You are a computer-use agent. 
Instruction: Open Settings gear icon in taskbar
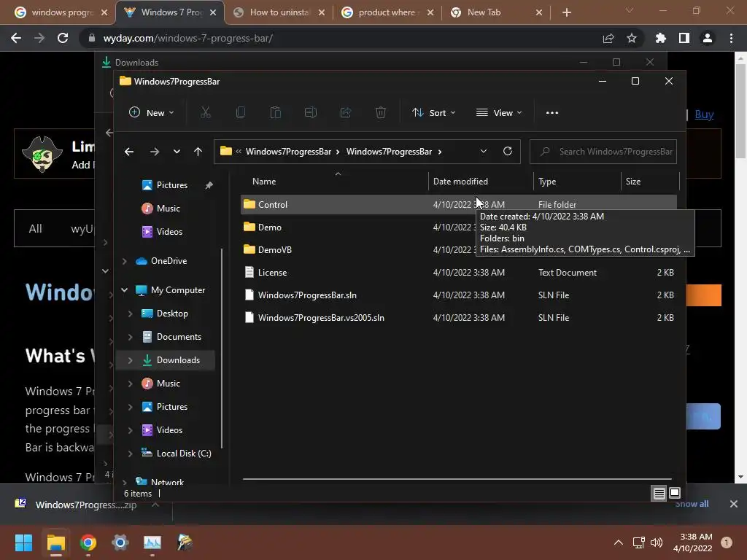(x=120, y=542)
